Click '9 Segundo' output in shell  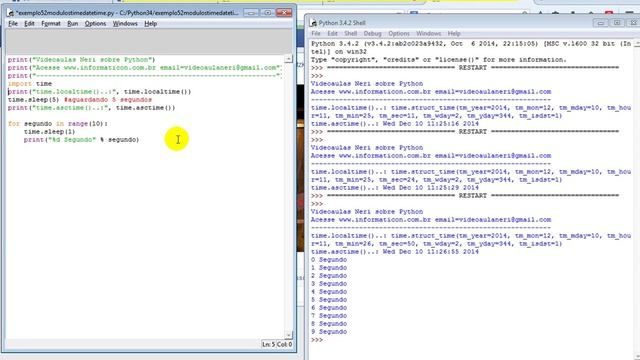[x=329, y=332]
